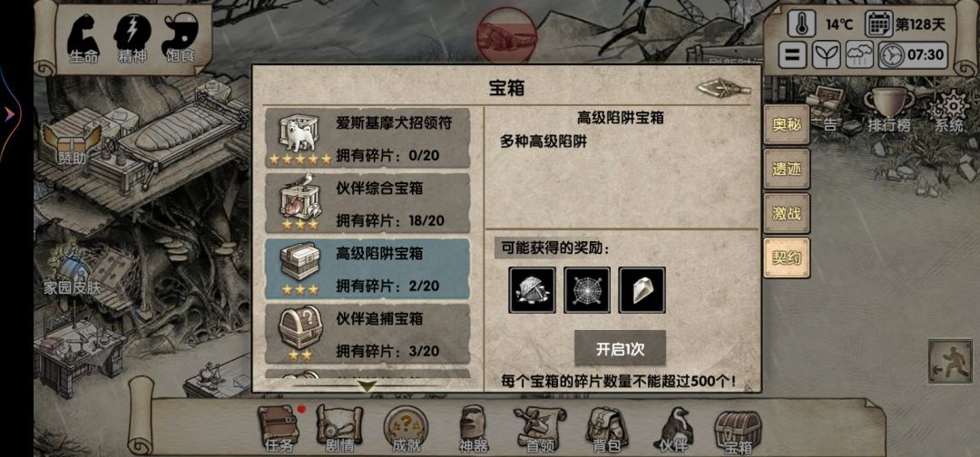The height and width of the screenshot is (457, 980).
Task: Select the 伙伴追捕宝箱 list item
Action: tap(367, 334)
